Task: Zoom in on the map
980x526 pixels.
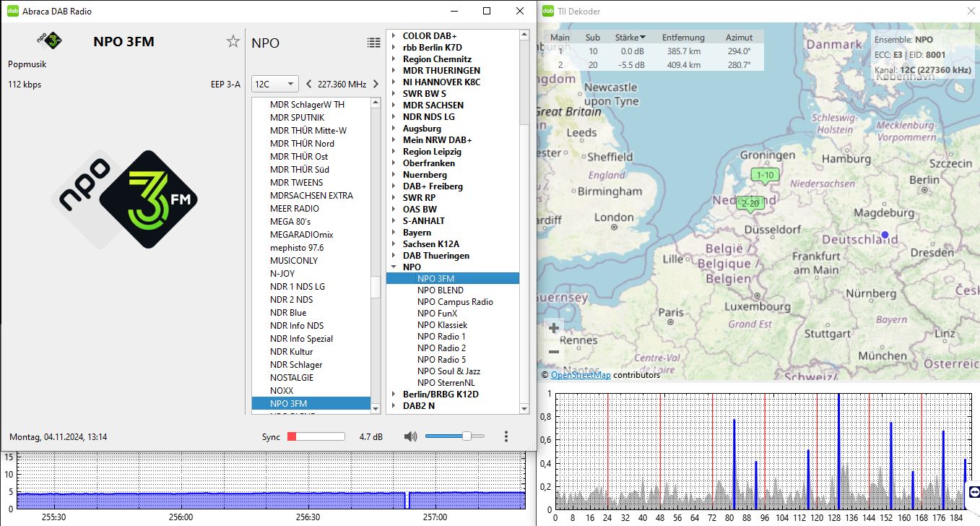Action: pyautogui.click(x=554, y=328)
